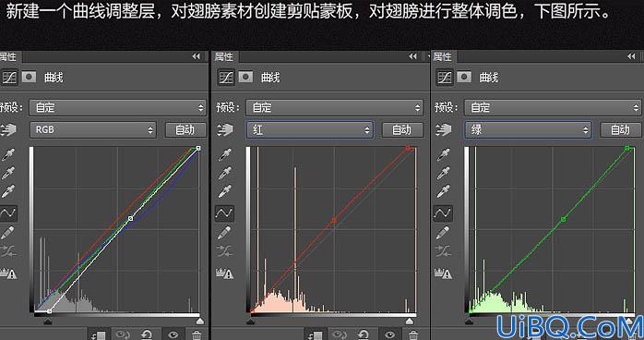Collapse the 红 panel with the double arrows
Image resolution: width=644 pixels, height=340 pixels.
click(412, 56)
